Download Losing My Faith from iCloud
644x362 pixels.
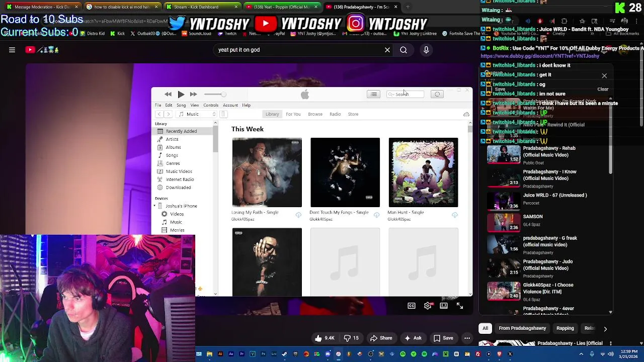click(298, 215)
